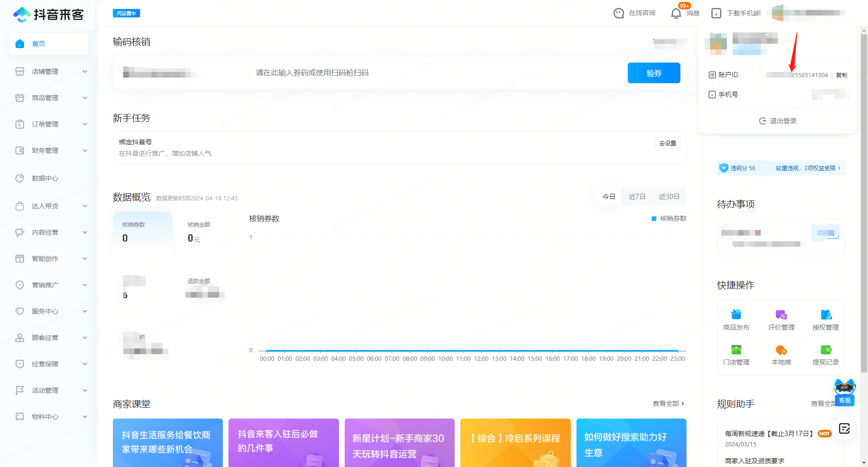The image size is (868, 467).
Task: Expand the 店铺管理 chevron
Action: coord(85,71)
